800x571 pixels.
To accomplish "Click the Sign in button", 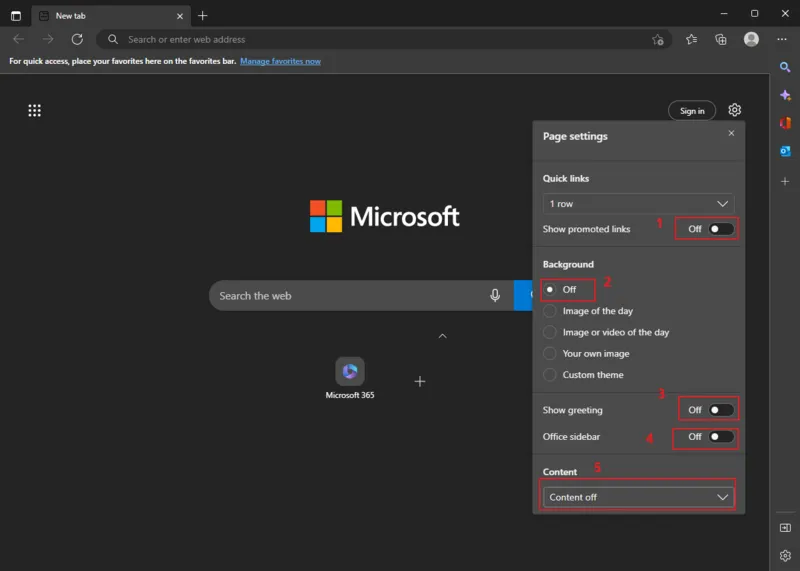I will click(x=692, y=111).
